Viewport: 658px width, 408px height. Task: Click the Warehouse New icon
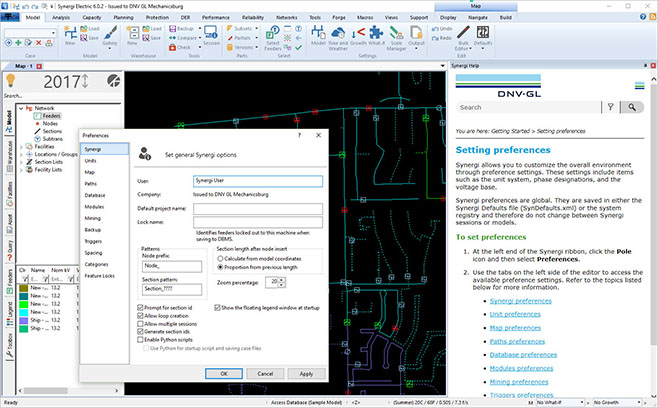[133, 34]
